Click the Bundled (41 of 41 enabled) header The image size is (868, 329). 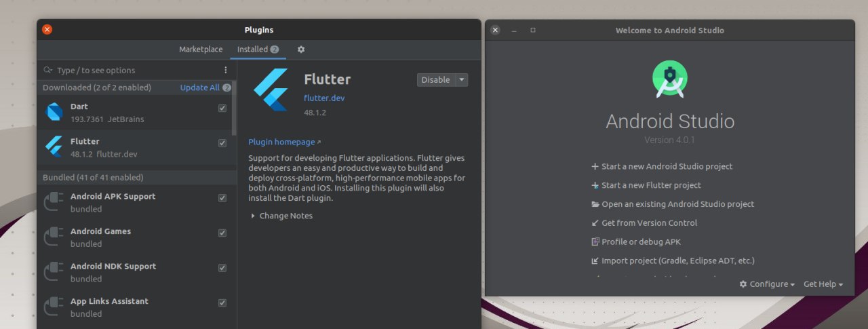[x=93, y=177]
